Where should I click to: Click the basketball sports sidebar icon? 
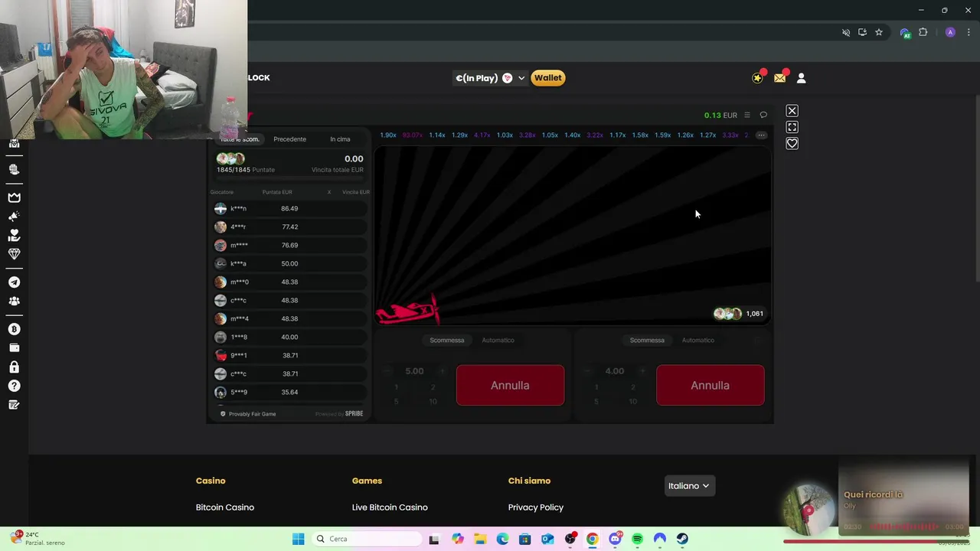pyautogui.click(x=14, y=170)
